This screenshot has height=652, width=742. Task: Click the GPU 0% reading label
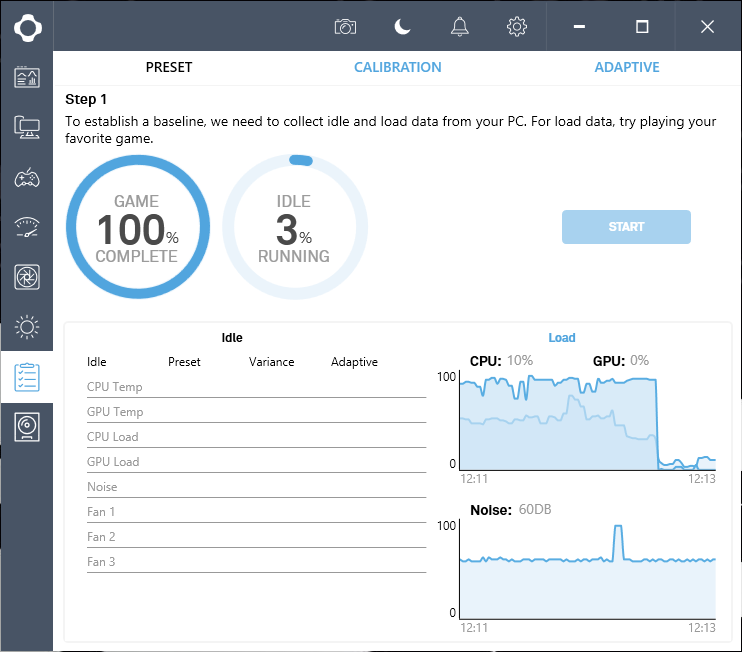pyautogui.click(x=621, y=361)
